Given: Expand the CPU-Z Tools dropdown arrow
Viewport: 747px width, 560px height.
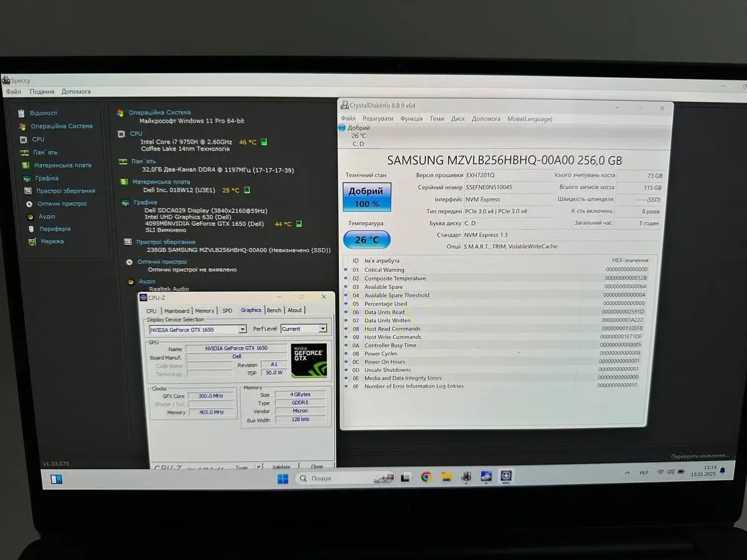Looking at the screenshot, I should 258,467.
